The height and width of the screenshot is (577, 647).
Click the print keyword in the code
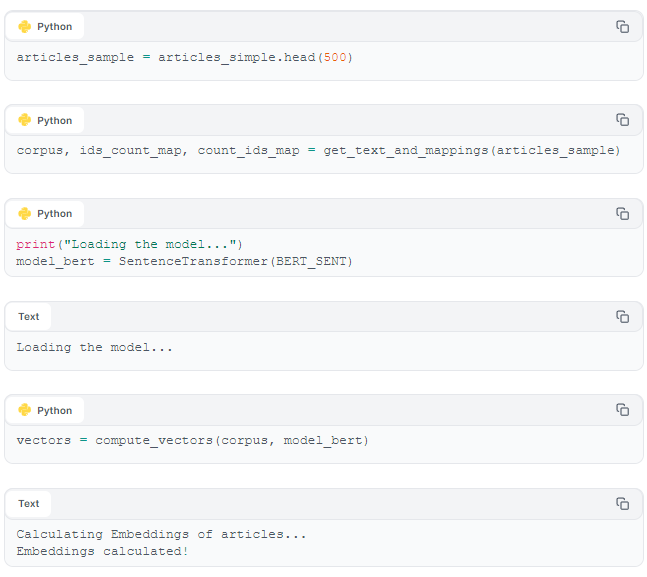point(35,244)
